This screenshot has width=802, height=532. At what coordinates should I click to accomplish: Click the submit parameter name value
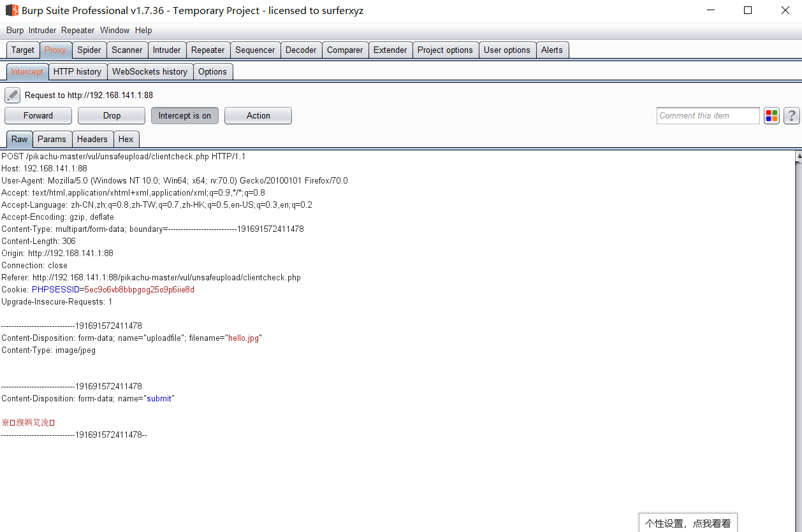(159, 398)
